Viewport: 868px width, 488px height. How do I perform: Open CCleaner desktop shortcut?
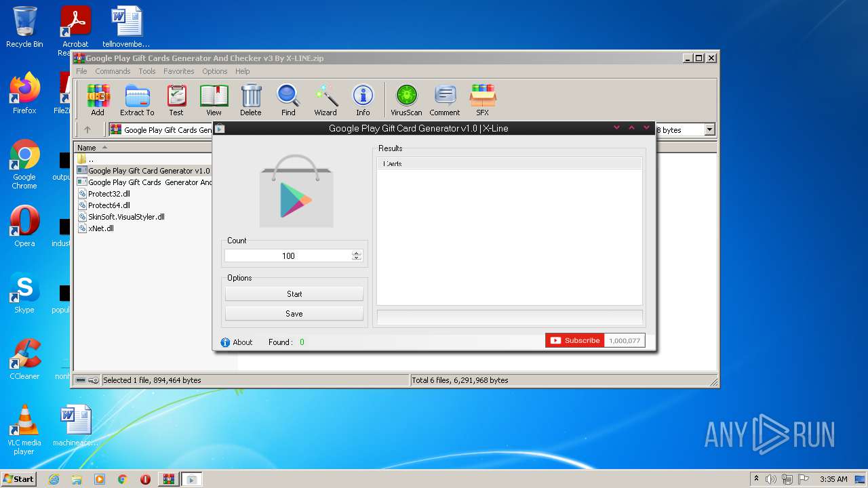point(24,359)
